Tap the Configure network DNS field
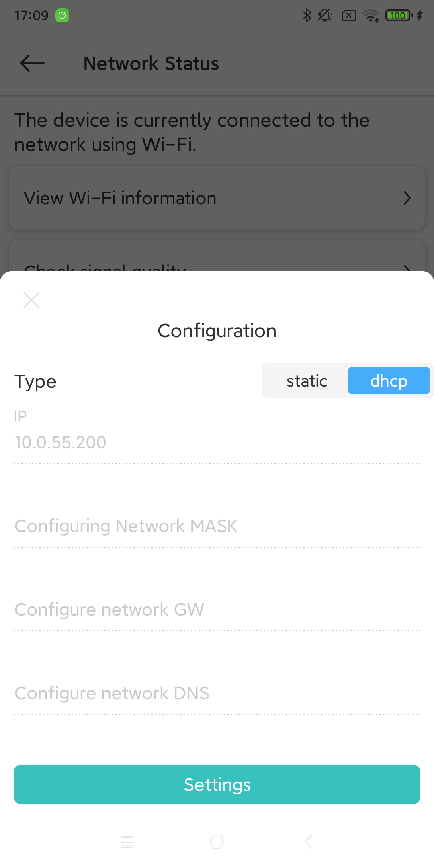 point(217,693)
